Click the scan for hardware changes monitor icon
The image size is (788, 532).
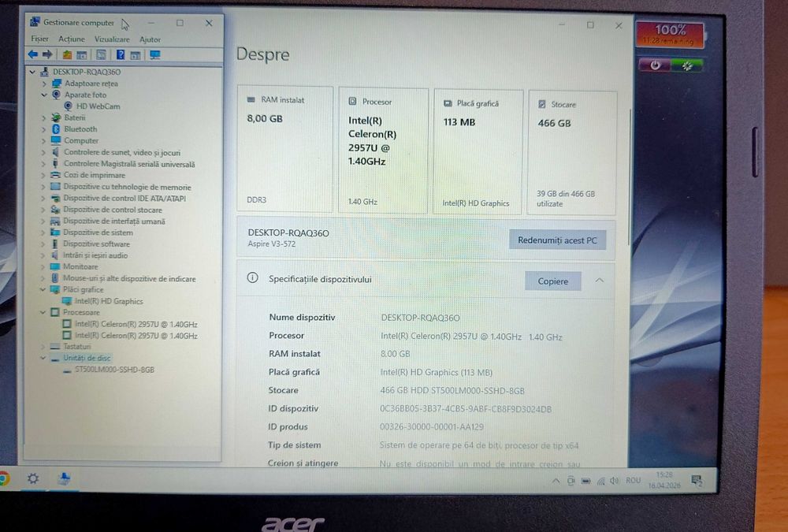[154, 55]
